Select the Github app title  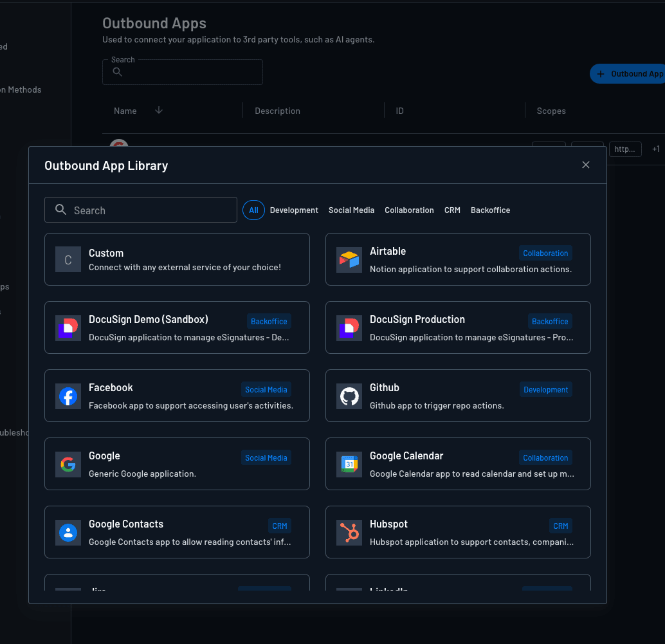pos(384,387)
